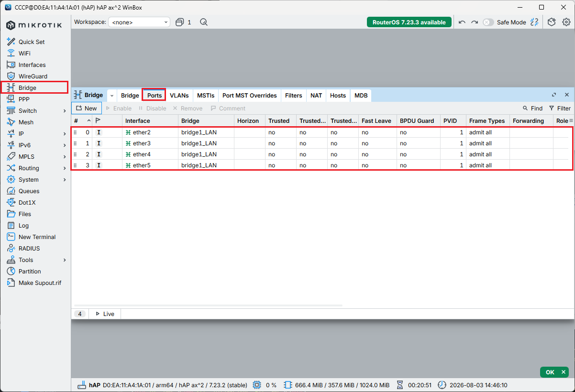The height and width of the screenshot is (392, 575).
Task: Switch to the Bridge tab
Action: 130,96
